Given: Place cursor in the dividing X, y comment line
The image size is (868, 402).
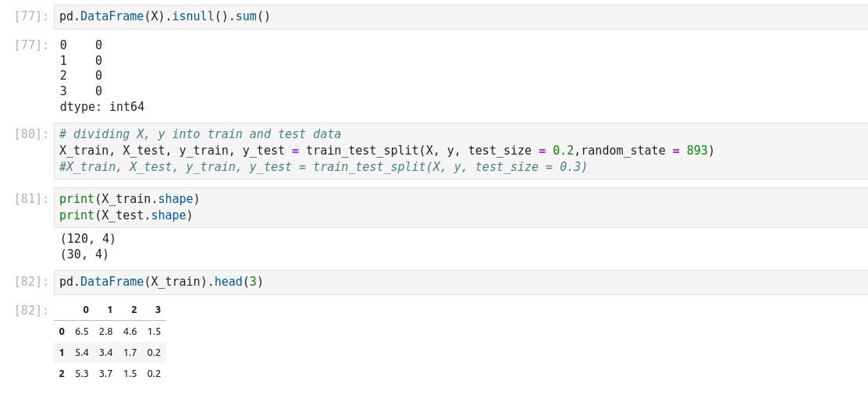Looking at the screenshot, I should (200, 134).
